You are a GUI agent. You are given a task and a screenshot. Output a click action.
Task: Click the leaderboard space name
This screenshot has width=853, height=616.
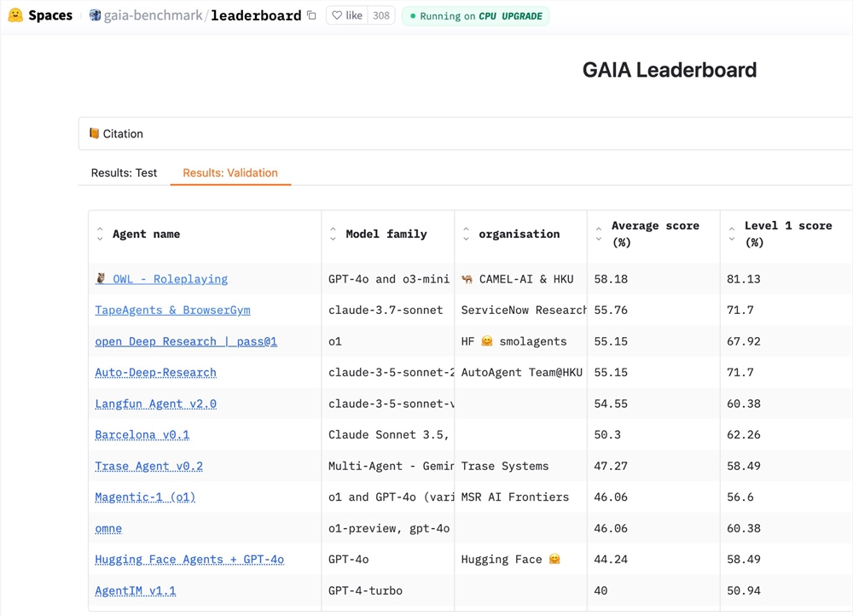tap(256, 15)
